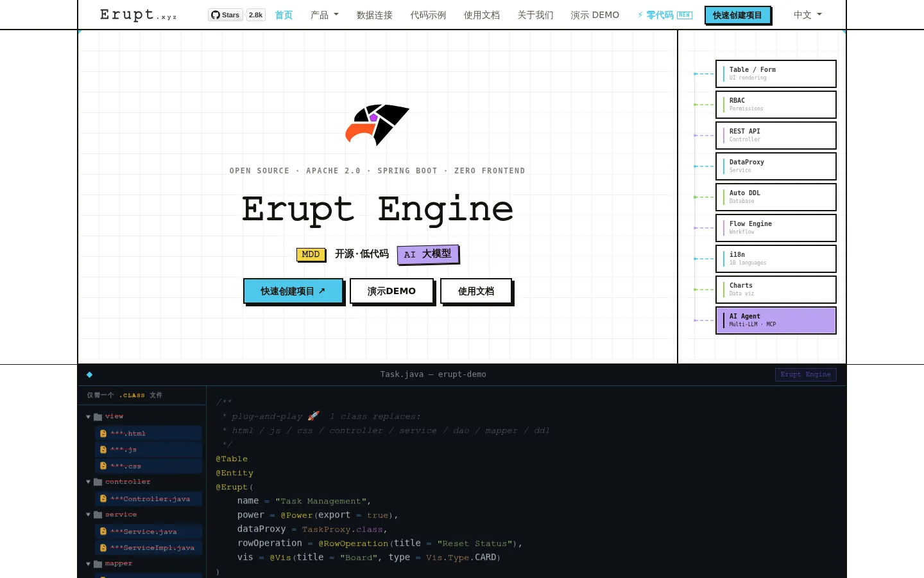Open the ⚡ 零代码 NEW link
924x578 pixels.
coord(665,15)
